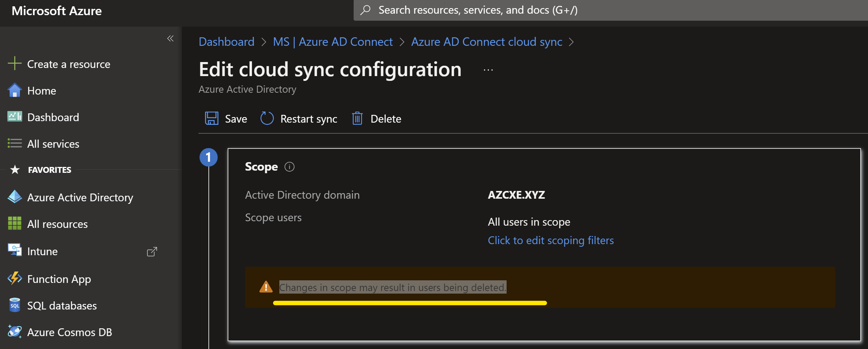The image size is (868, 349).
Task: Open Azure Cosmos DB favorite
Action: click(x=69, y=332)
